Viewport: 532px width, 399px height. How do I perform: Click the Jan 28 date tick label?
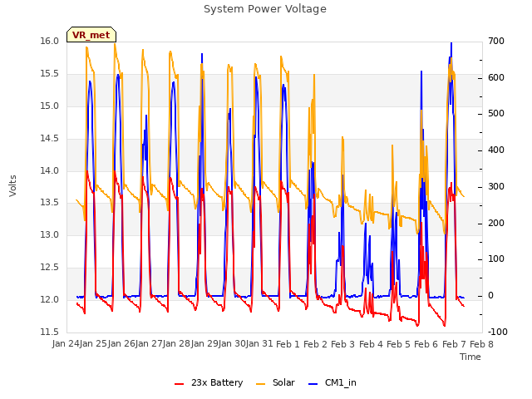177,344
